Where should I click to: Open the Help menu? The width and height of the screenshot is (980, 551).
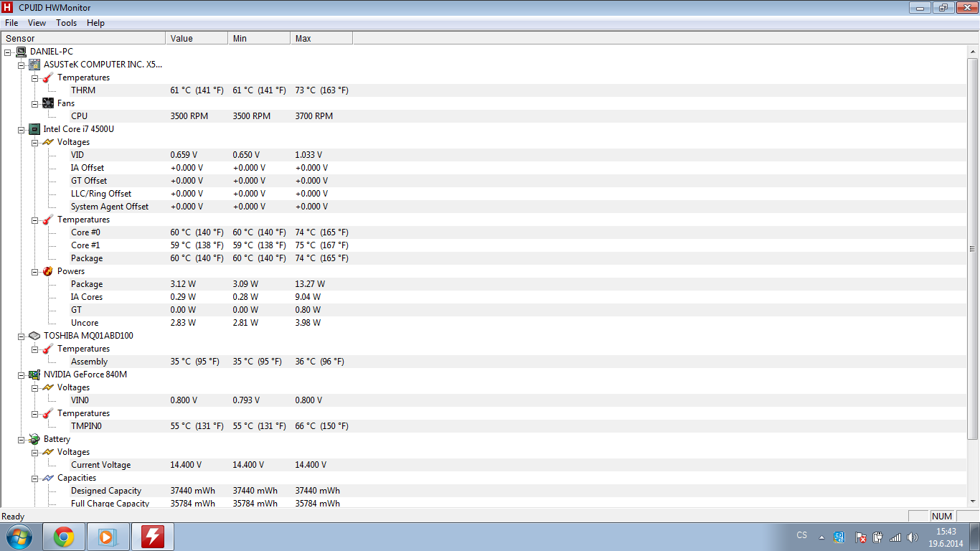click(x=95, y=23)
